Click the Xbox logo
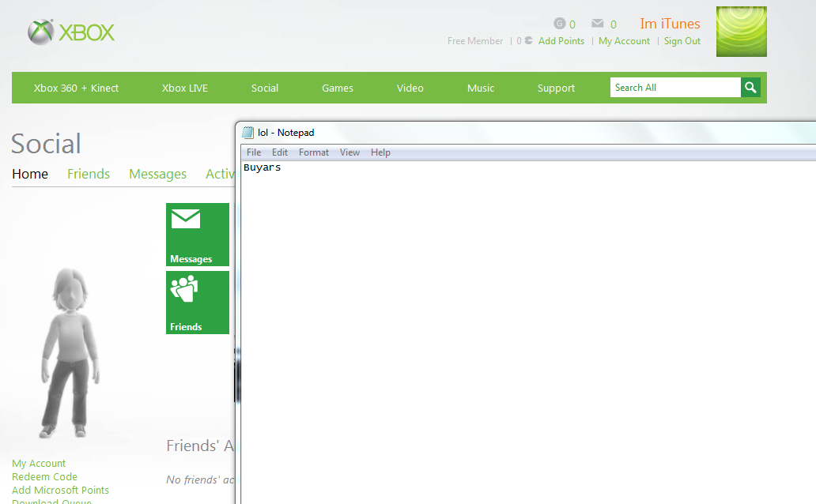This screenshot has width=816, height=504. click(x=71, y=32)
